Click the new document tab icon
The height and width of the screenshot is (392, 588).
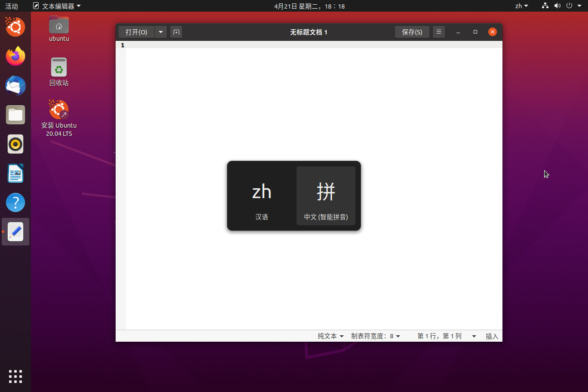(176, 32)
